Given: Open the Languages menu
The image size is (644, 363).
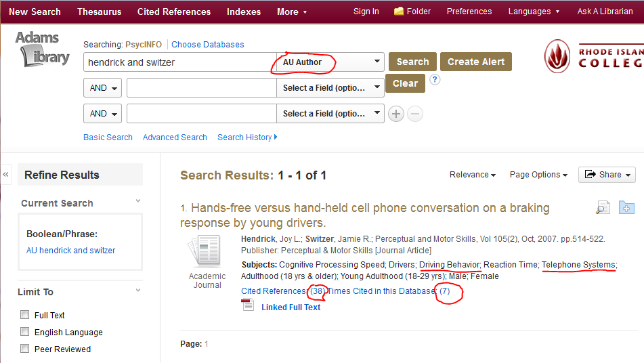Looking at the screenshot, I should [534, 12].
